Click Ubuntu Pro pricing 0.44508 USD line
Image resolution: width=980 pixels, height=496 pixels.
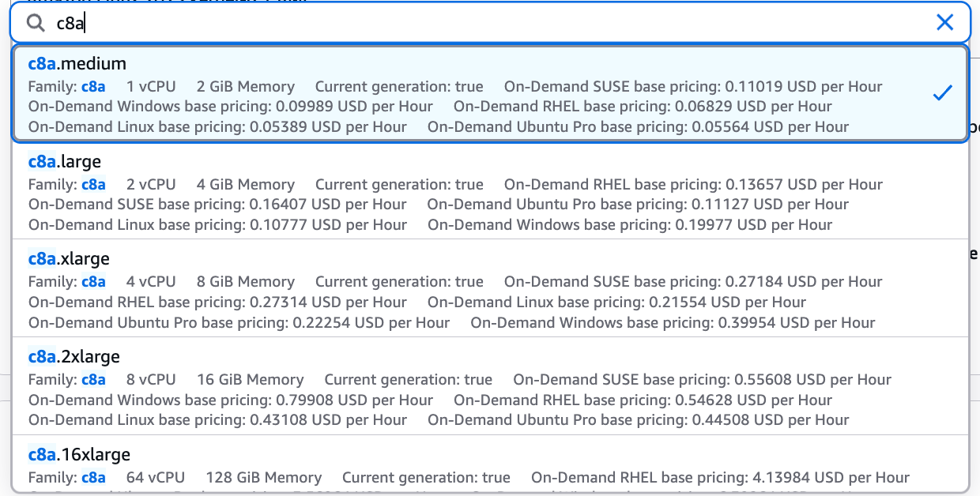(639, 420)
